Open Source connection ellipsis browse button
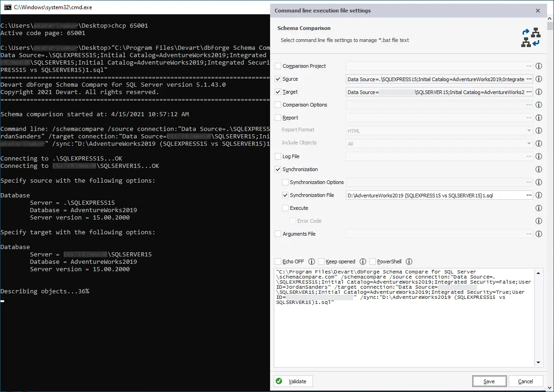The height and width of the screenshot is (392, 554). (x=529, y=79)
